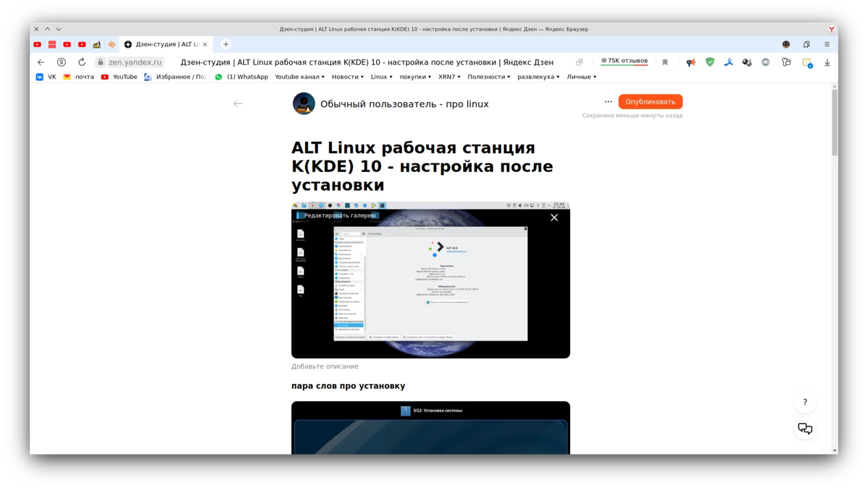Open the Yandex home button next to back arrow
Viewport: 868px width, 488px height.
pyautogui.click(x=61, y=62)
